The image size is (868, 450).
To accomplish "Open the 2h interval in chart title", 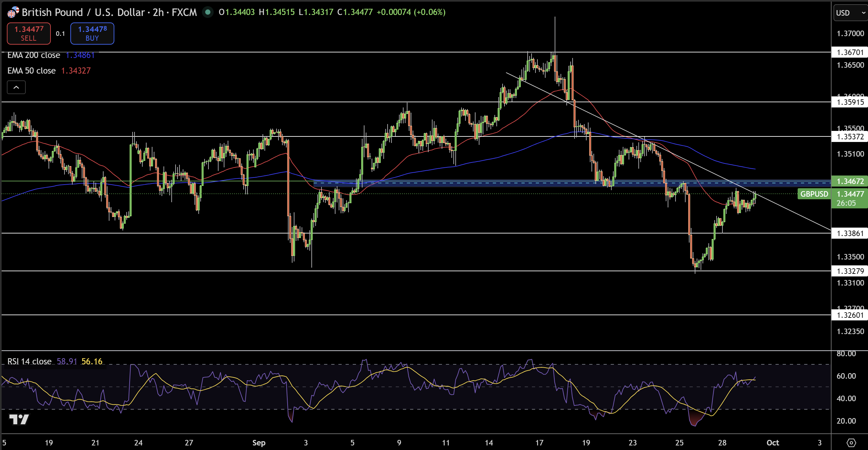I will point(158,12).
